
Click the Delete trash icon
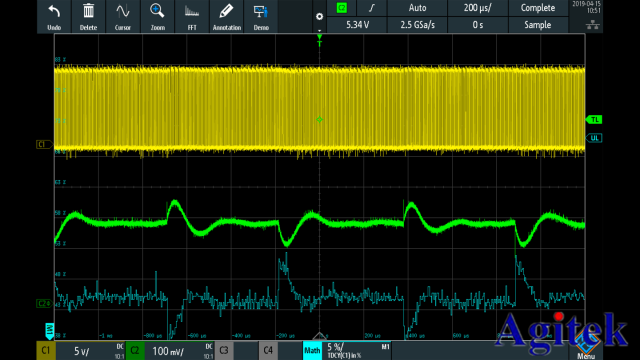(88, 16)
